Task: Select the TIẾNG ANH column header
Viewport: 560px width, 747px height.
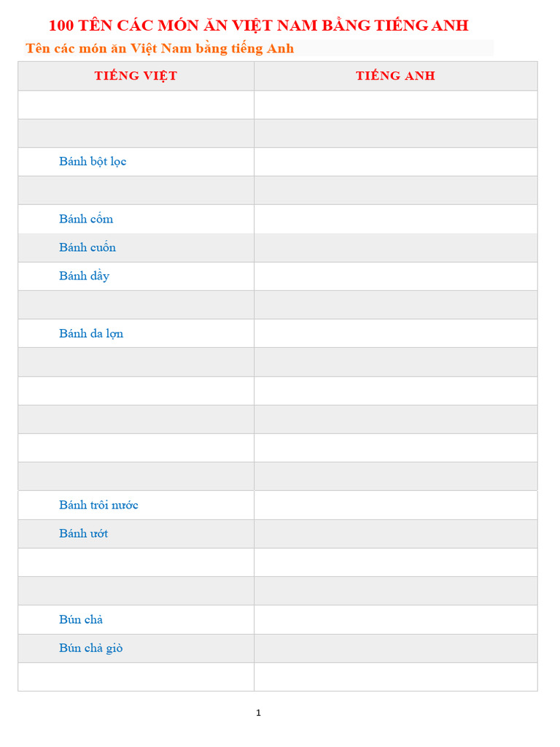Action: (395, 76)
